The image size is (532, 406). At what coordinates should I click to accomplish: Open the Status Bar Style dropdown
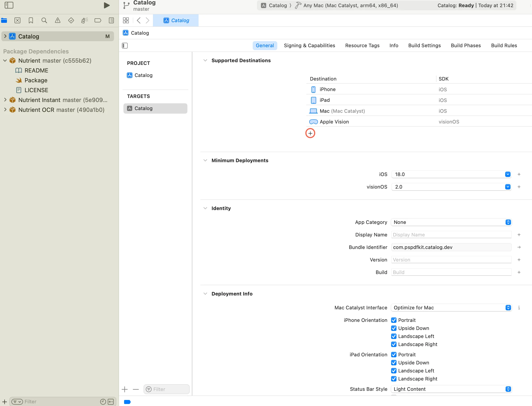[x=451, y=389]
